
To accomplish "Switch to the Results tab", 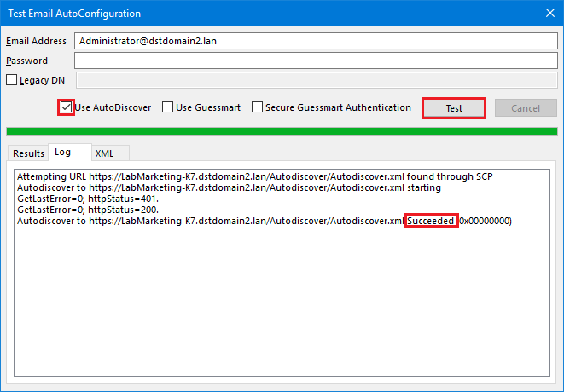I will coord(28,153).
